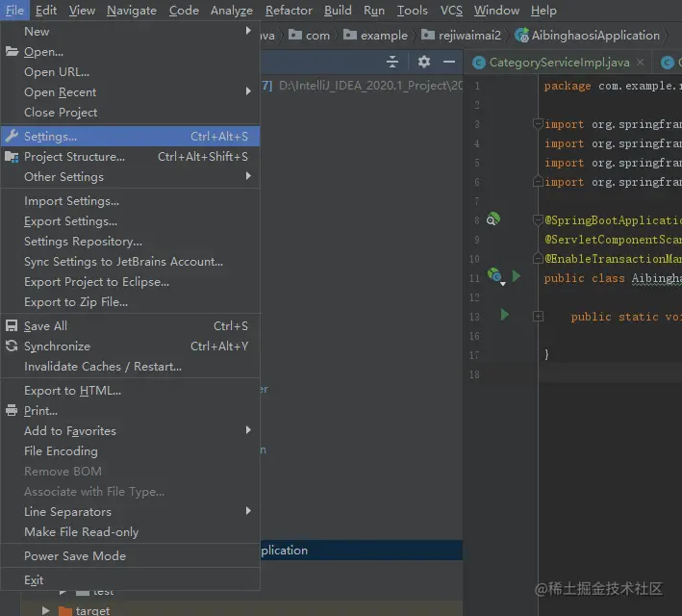Open Settings from the File menu
682x616 pixels.
(x=50, y=137)
